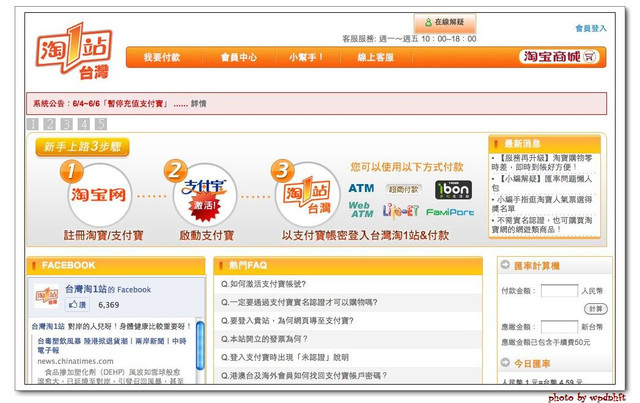Click the 應繳金額 新台幣 output field
This screenshot has height=403, width=640.
pyautogui.click(x=559, y=327)
